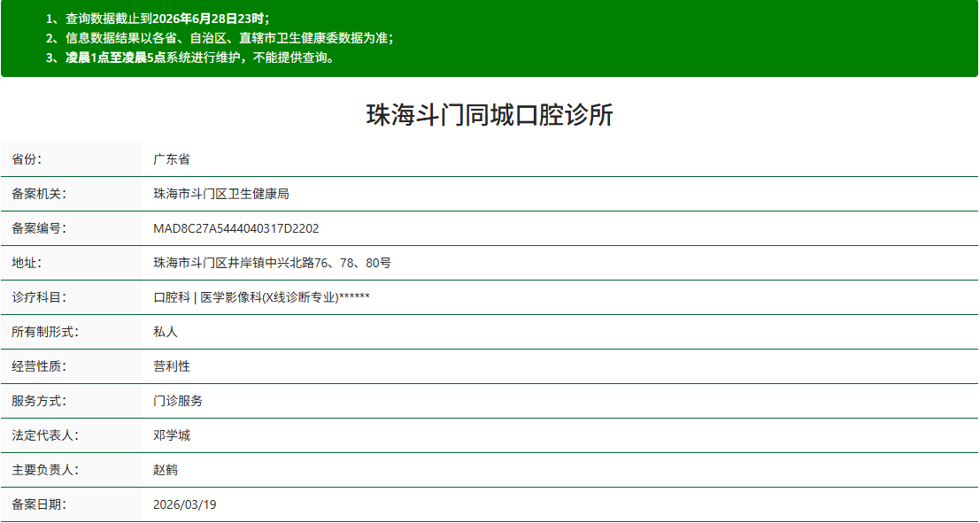The height and width of the screenshot is (523, 980).
Task: Click the record number MAD8C27A5444040317D2202
Action: [x=236, y=228]
